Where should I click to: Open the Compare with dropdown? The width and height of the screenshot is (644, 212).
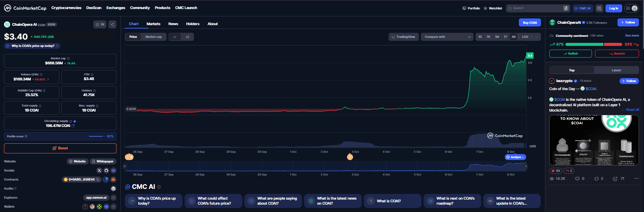click(x=447, y=37)
